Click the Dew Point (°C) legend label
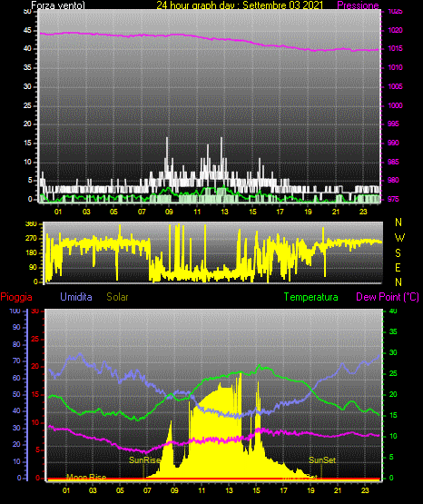Viewport: 423px width, 504px height. point(388,297)
